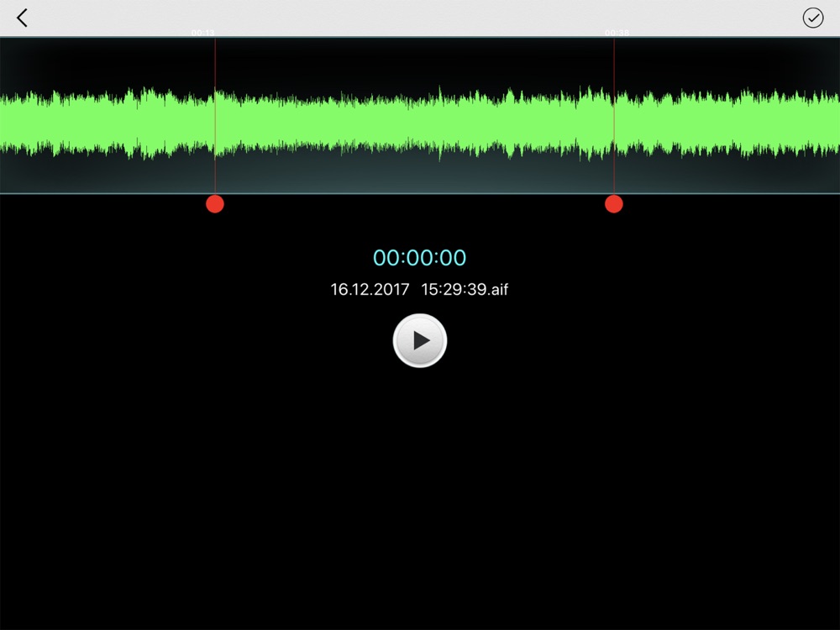Go back using the left arrow icon
Image resolution: width=840 pixels, height=630 pixels.
point(22,18)
